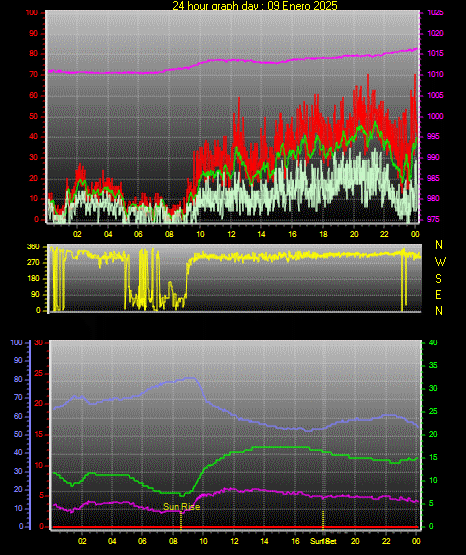This screenshot has height=555, width=466.
Task: Click blue 20 on humidity axis
Action: pos(18,489)
